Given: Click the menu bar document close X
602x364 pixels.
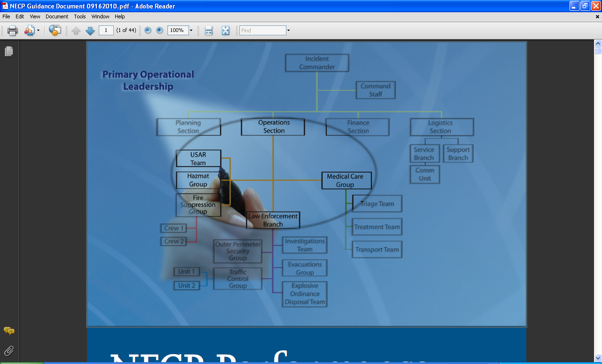Looking at the screenshot, I should click(x=598, y=16).
